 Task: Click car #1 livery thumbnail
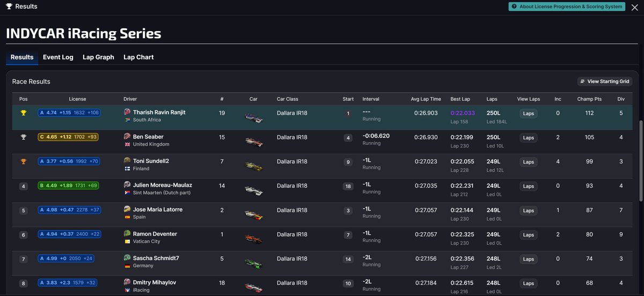point(254,238)
